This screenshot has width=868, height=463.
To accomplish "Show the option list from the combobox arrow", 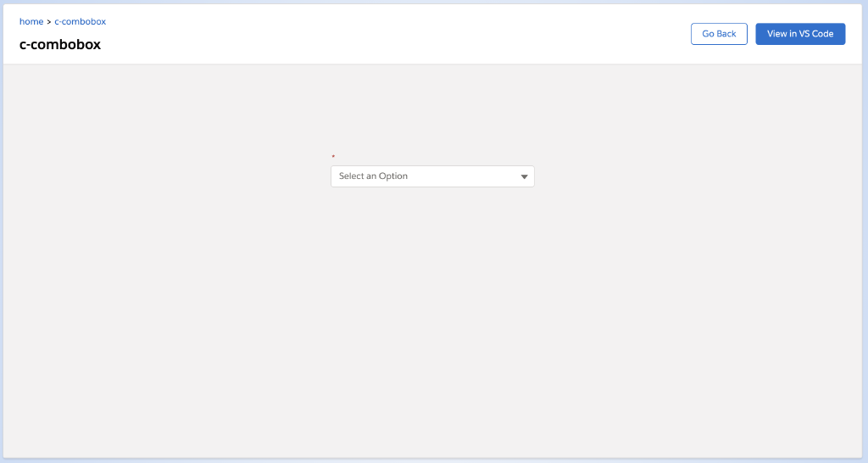I will (x=524, y=176).
